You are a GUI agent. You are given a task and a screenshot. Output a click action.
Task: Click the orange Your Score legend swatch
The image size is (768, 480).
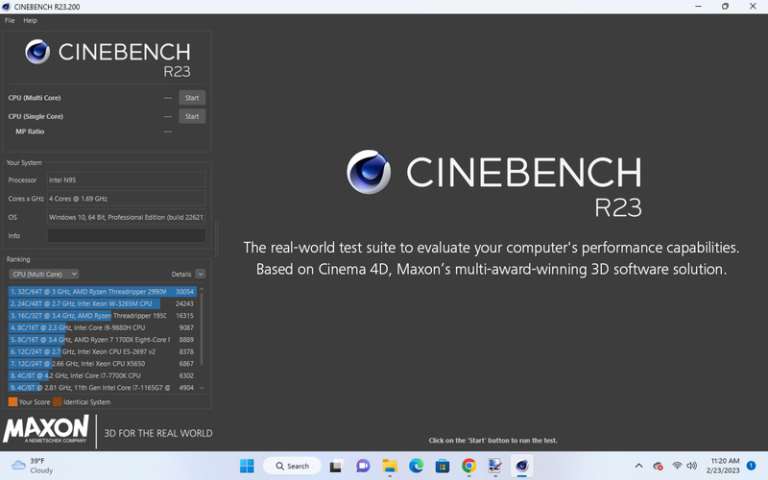[13, 402]
